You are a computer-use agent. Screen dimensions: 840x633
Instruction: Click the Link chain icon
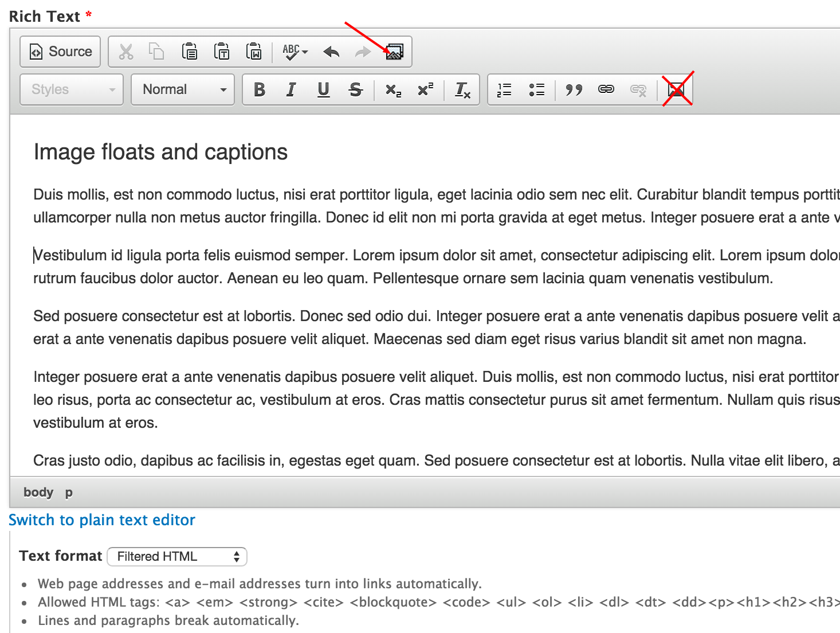606,89
